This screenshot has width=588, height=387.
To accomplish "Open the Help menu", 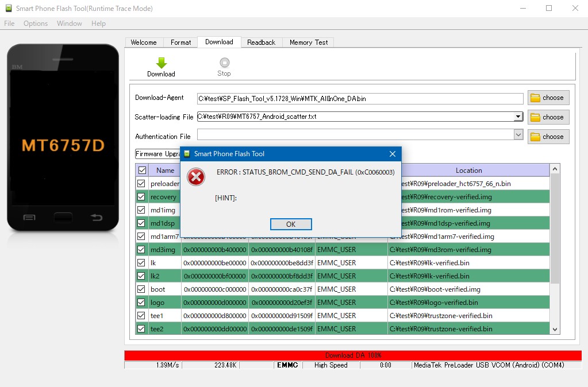I will 99,23.
